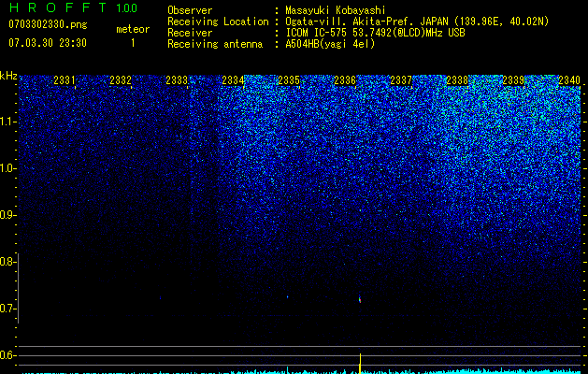
Task: Click time marker 2338 on the spectrogram
Action: (x=457, y=80)
